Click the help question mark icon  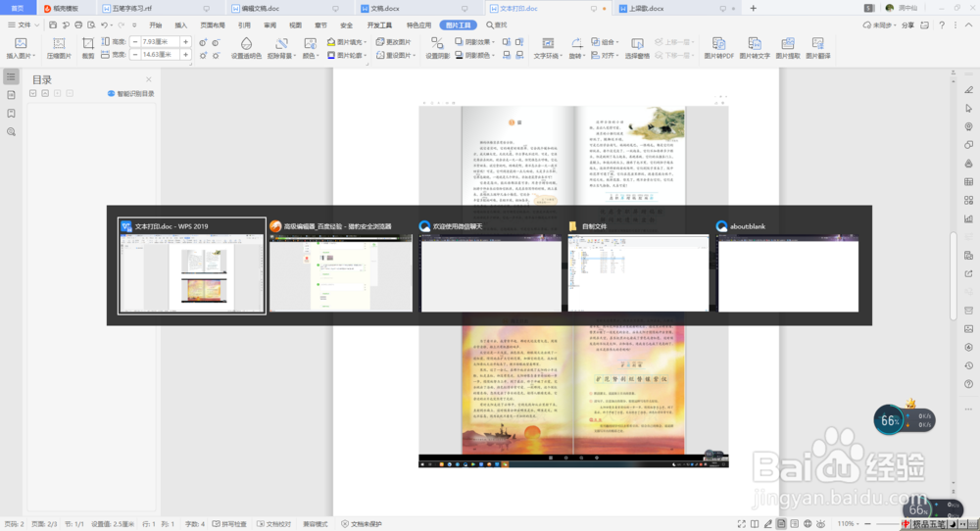pos(942,25)
